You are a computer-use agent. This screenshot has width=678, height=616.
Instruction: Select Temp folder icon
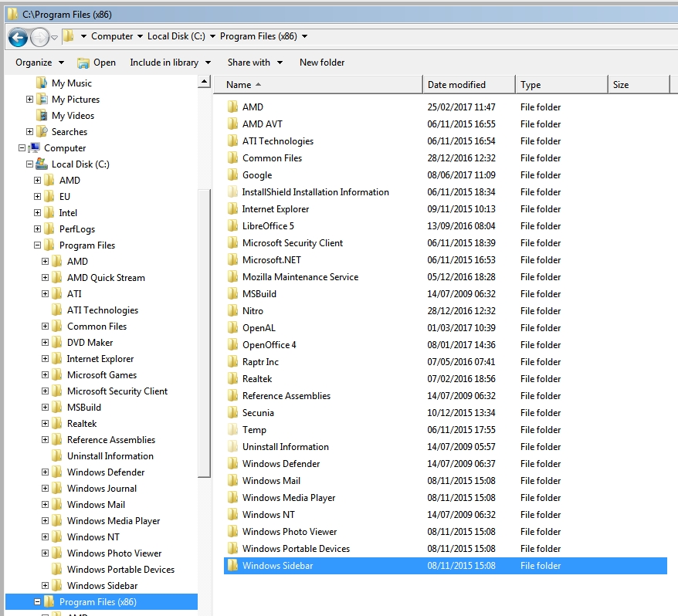(x=232, y=429)
